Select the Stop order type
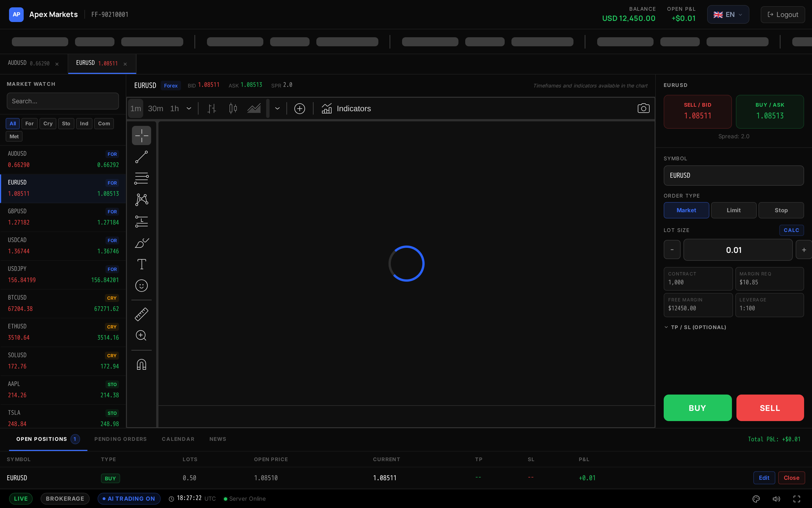812x508 pixels. [781, 210]
